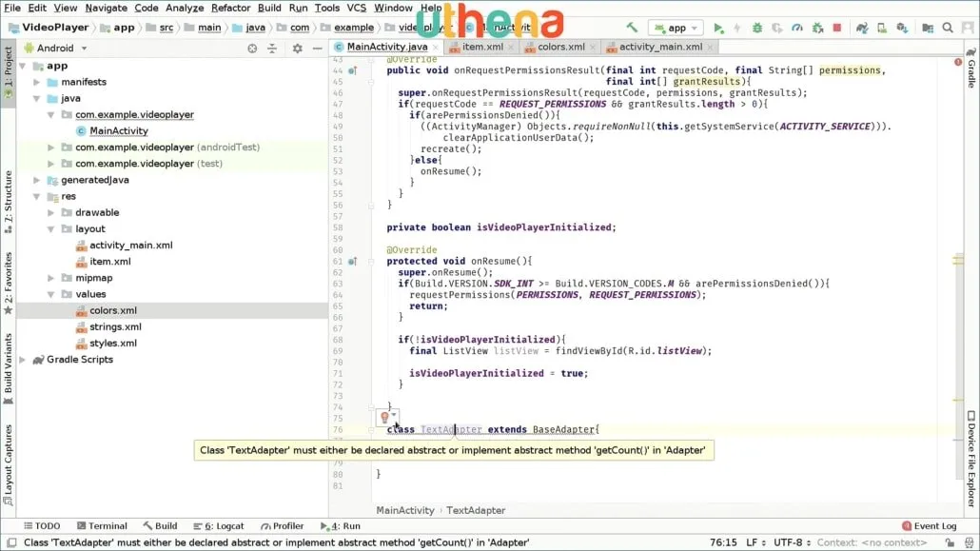Click tool windows quick-access icon in status bar corner
Image resolution: width=980 pixels, height=551 pixels.
point(11,542)
